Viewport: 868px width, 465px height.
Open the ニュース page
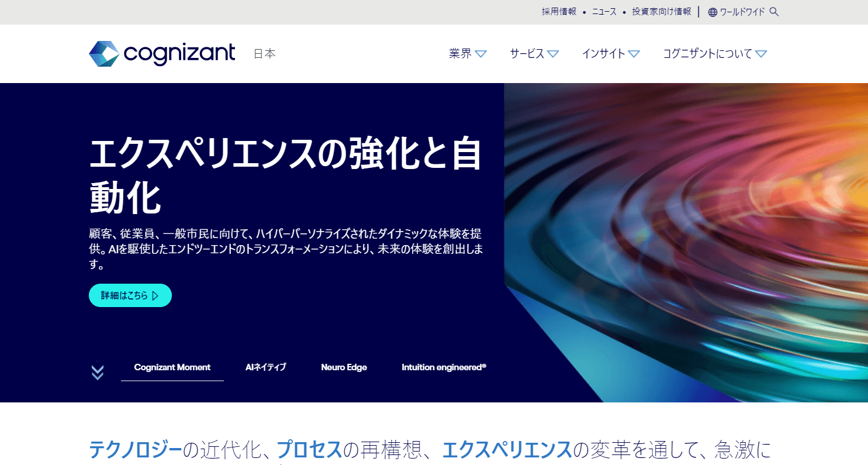click(x=604, y=11)
